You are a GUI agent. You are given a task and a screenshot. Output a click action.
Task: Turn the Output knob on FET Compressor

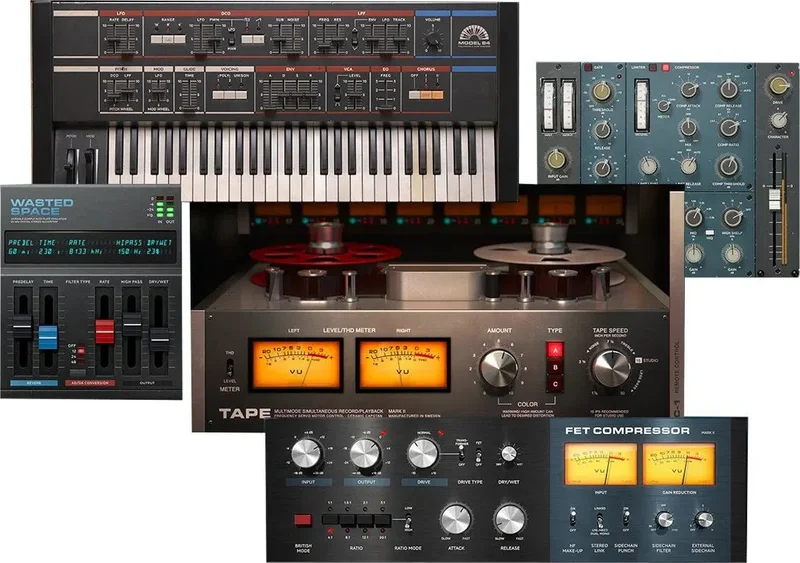(365, 454)
